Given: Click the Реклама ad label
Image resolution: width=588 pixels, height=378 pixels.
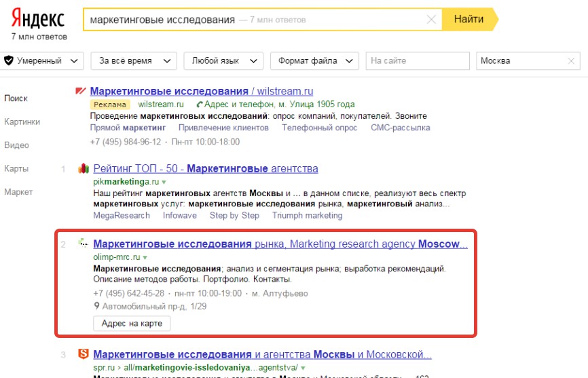Looking at the screenshot, I should (110, 105).
